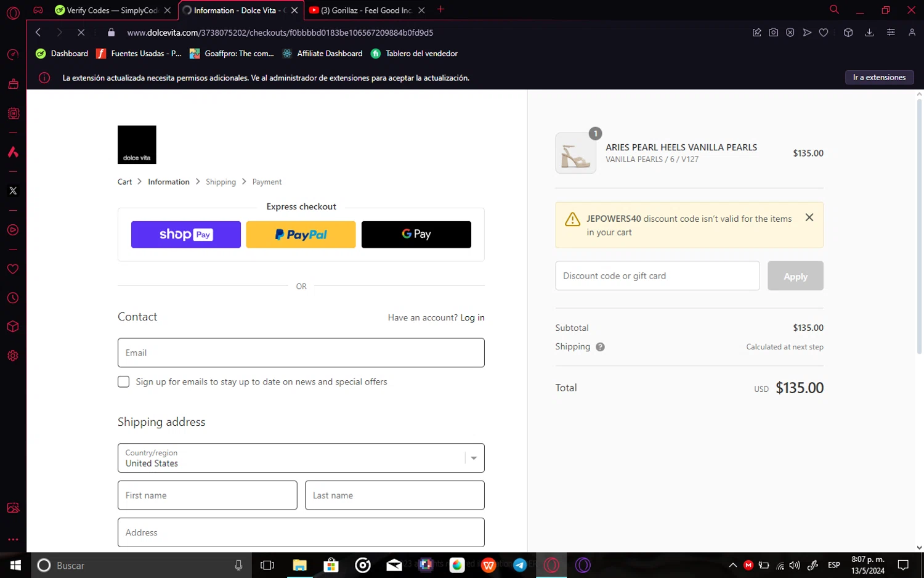Pay with PayPal button
This screenshot has width=924, height=578.
[301, 235]
